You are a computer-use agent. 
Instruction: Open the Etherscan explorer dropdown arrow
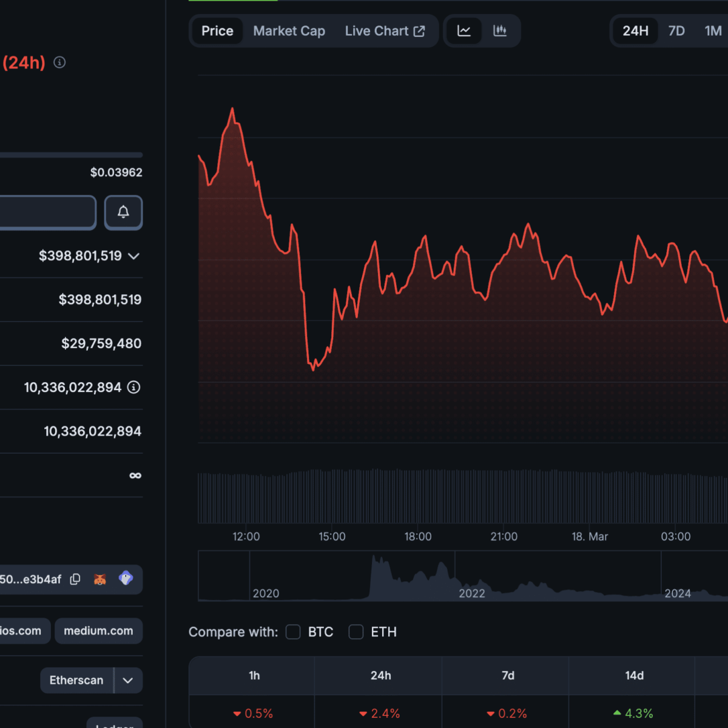(x=128, y=681)
